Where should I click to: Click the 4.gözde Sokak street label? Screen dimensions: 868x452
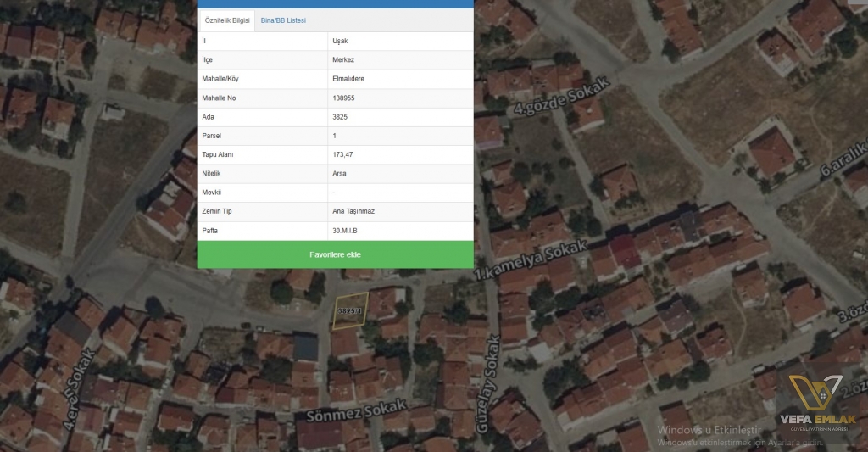562,96
